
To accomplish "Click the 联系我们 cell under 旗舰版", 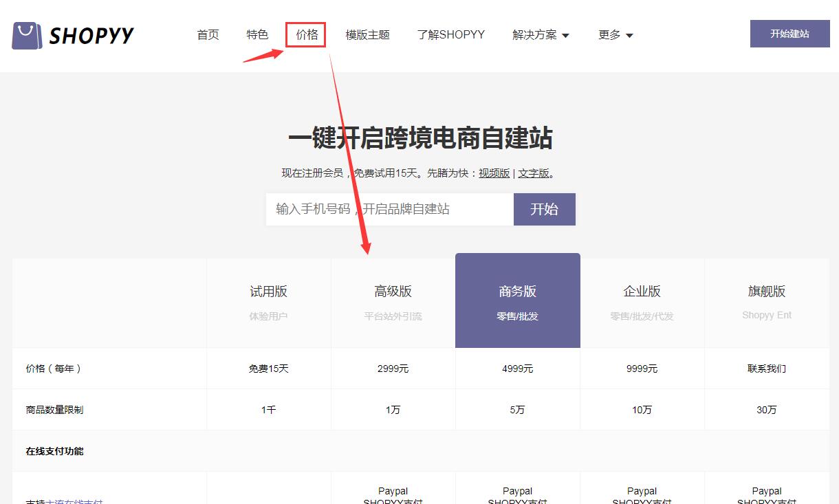I will [x=767, y=369].
